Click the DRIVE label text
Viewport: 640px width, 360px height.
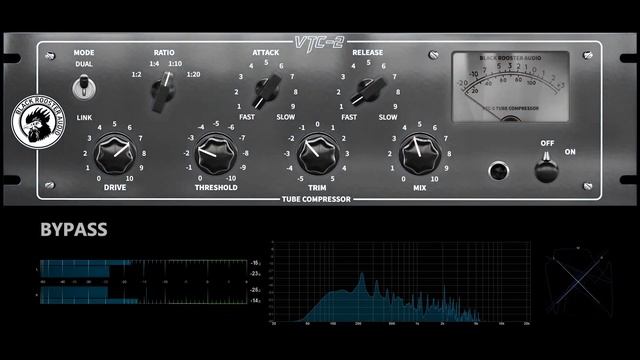[x=115, y=187]
